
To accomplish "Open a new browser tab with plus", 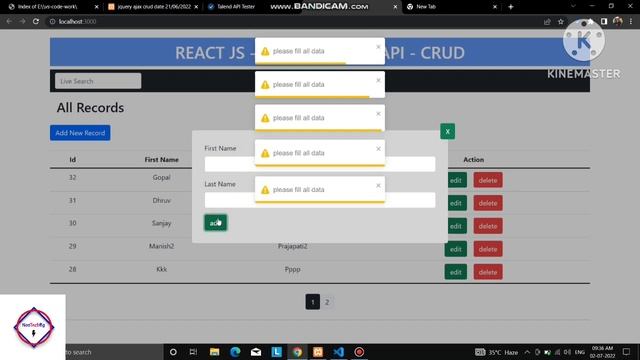I will [511, 7].
